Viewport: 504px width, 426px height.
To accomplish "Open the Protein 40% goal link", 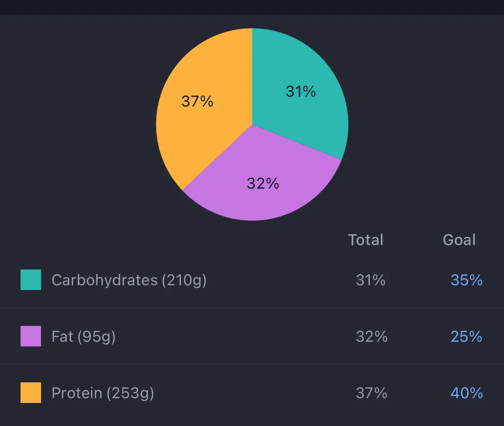I will tap(466, 393).
